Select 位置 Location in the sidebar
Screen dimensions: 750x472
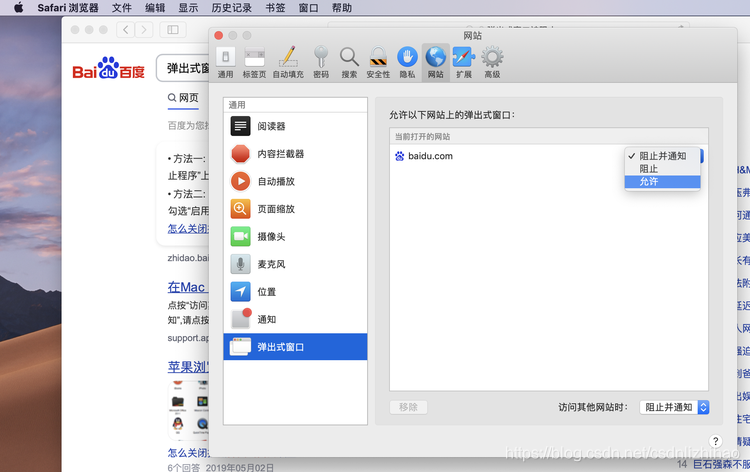(295, 292)
